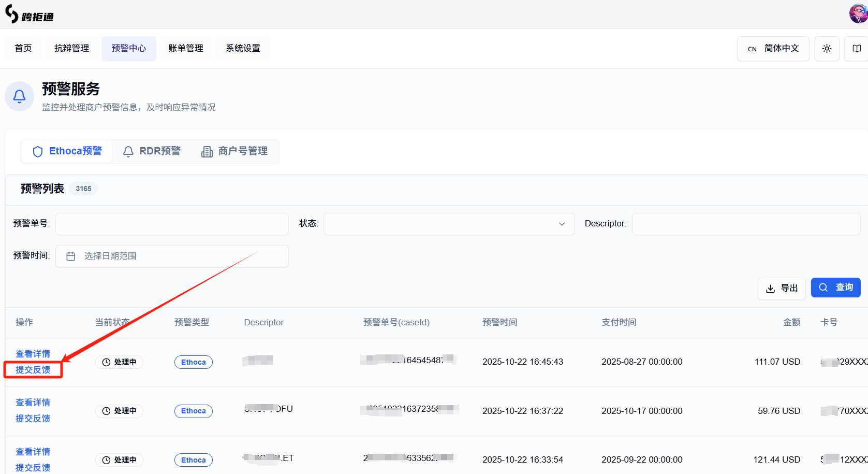Click alert time 2025-10-22 16:33:54
868x474 pixels.
coord(523,459)
